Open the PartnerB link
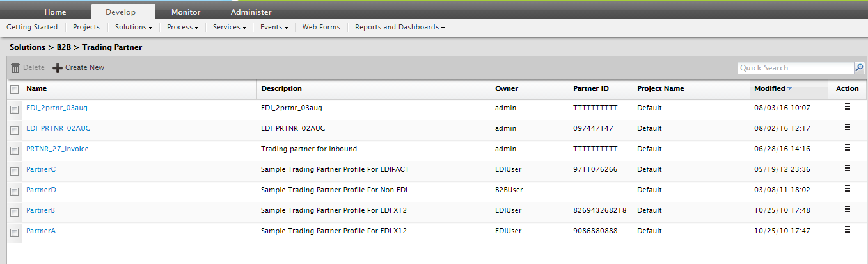Screen dimensions: 868x264 pyautogui.click(x=41, y=210)
